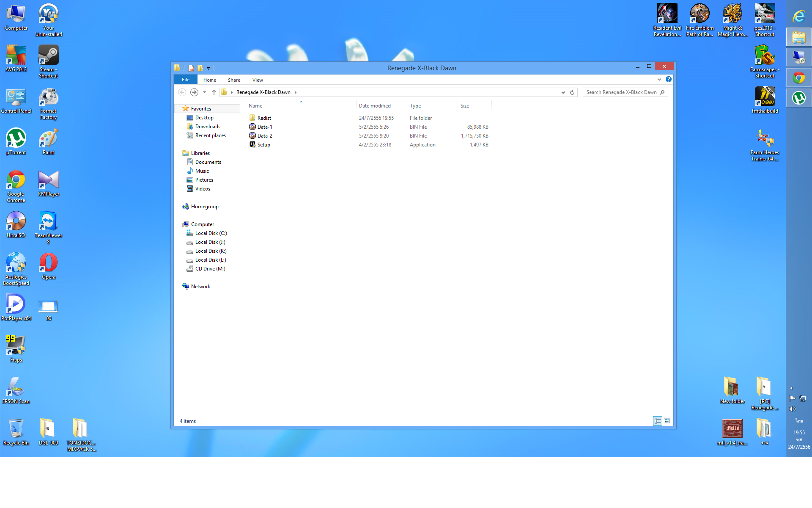Sort files by Date modified column

pos(375,106)
